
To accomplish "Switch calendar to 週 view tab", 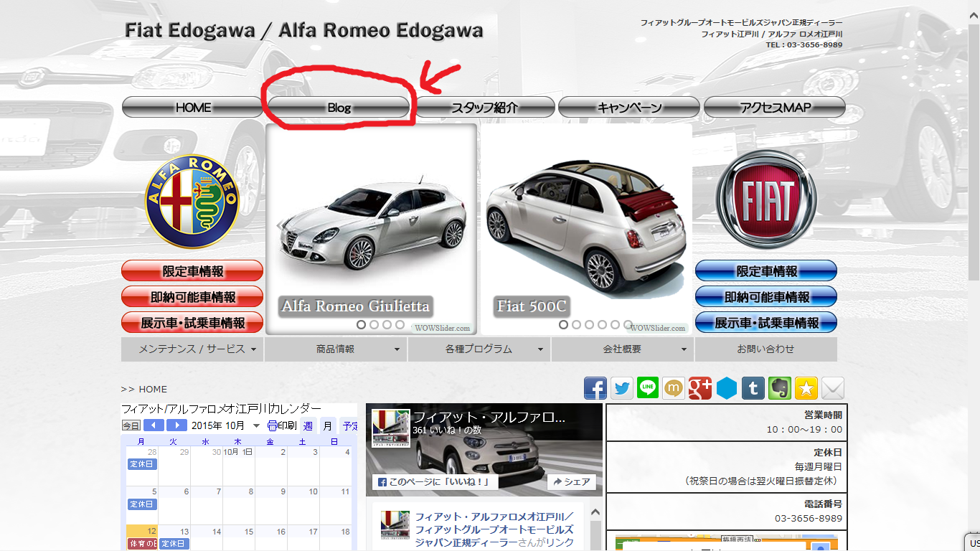I will point(308,425).
